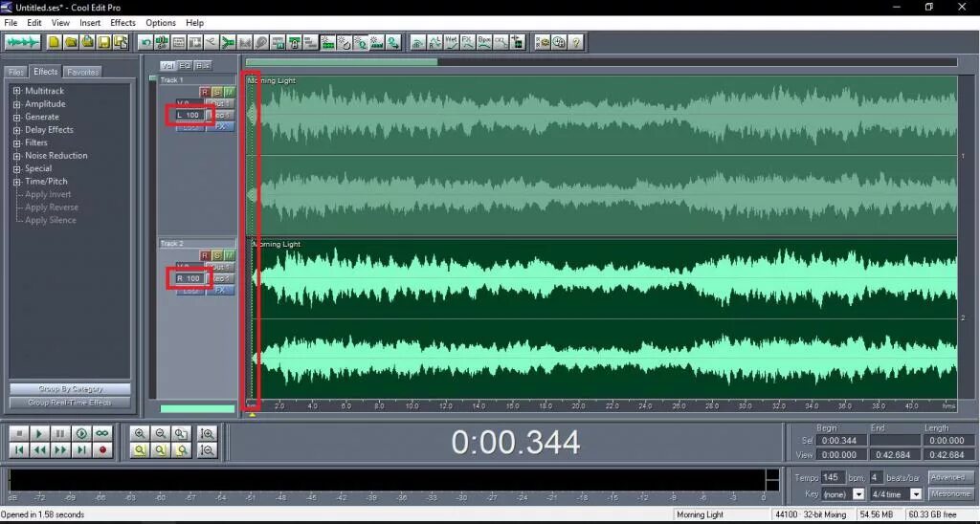The height and width of the screenshot is (524, 980).
Task: Click the Track 1 pan field L 100
Action: click(189, 115)
